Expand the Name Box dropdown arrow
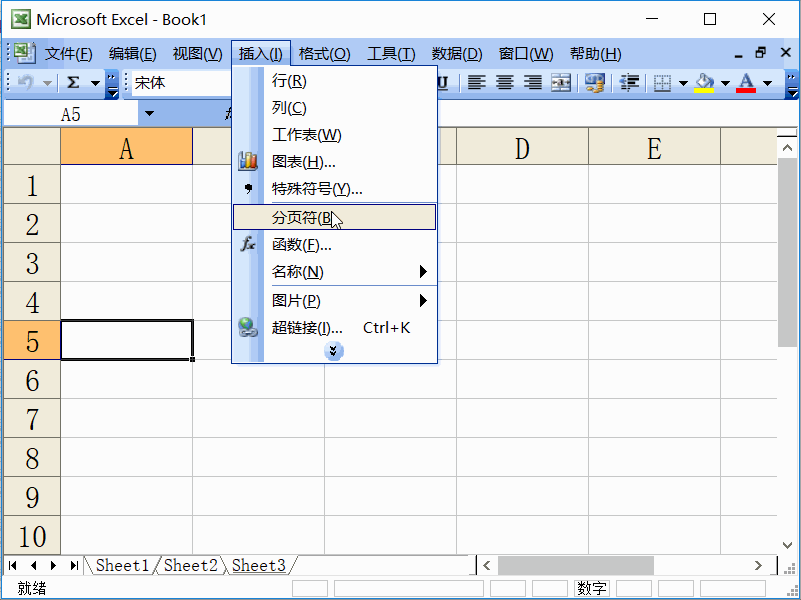The image size is (801, 600). (149, 113)
